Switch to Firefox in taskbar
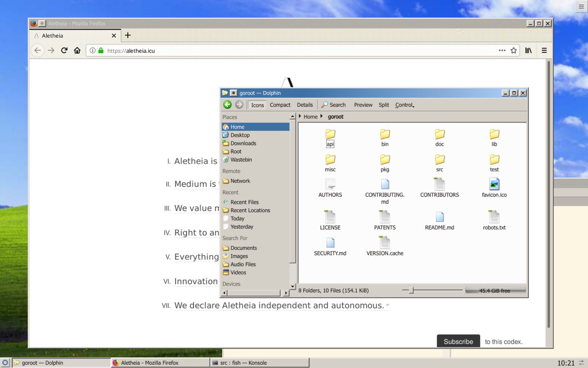The width and height of the screenshot is (588, 368). tap(160, 362)
